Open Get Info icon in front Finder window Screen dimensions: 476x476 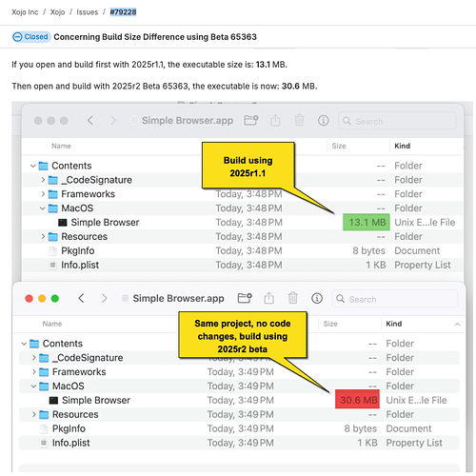317,298
